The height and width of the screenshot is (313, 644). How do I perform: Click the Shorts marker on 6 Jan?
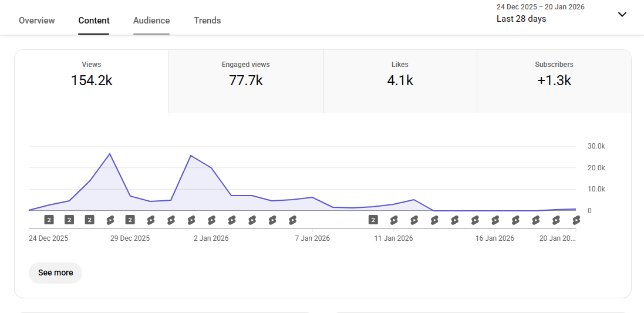pos(292,220)
